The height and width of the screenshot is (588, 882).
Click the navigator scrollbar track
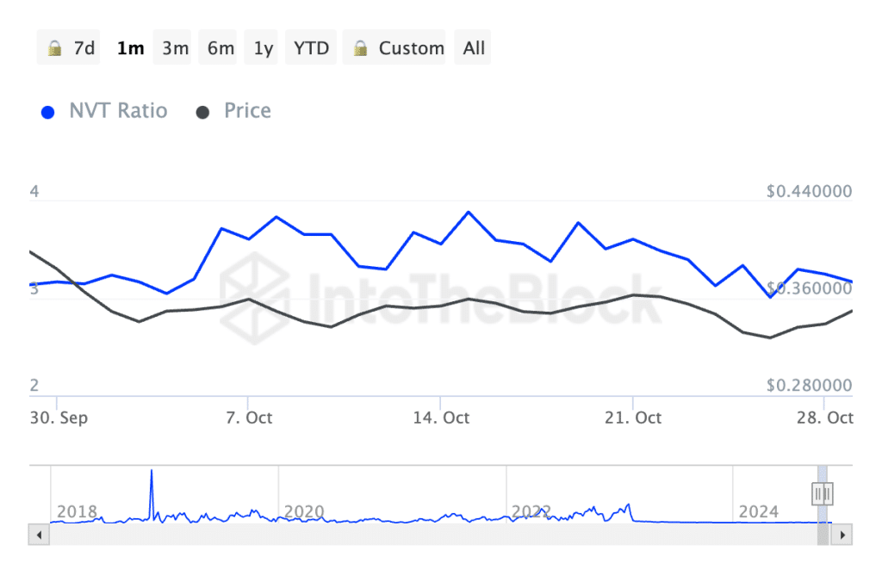point(433,535)
